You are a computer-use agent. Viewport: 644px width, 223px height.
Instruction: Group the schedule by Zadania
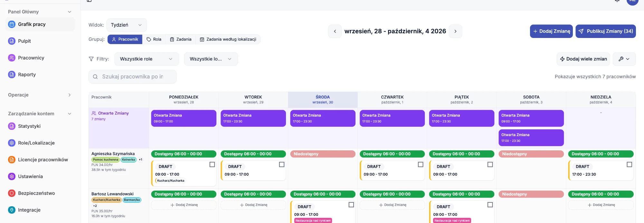click(181, 39)
